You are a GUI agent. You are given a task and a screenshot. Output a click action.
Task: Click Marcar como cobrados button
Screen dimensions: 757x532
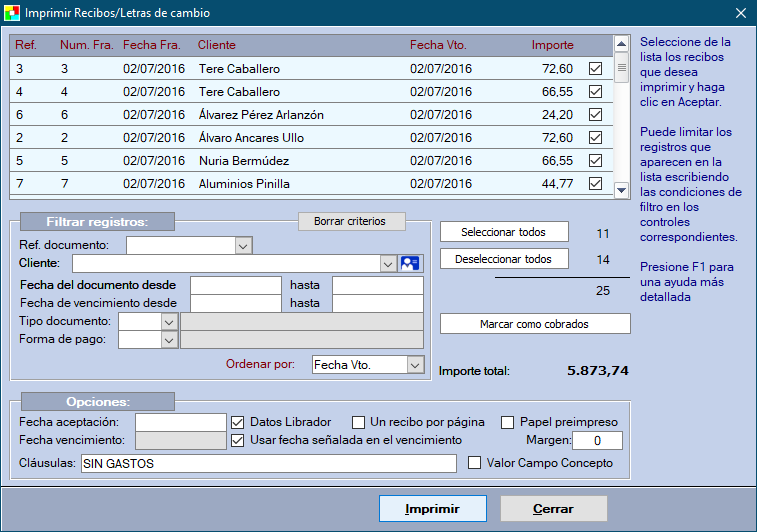(x=535, y=324)
